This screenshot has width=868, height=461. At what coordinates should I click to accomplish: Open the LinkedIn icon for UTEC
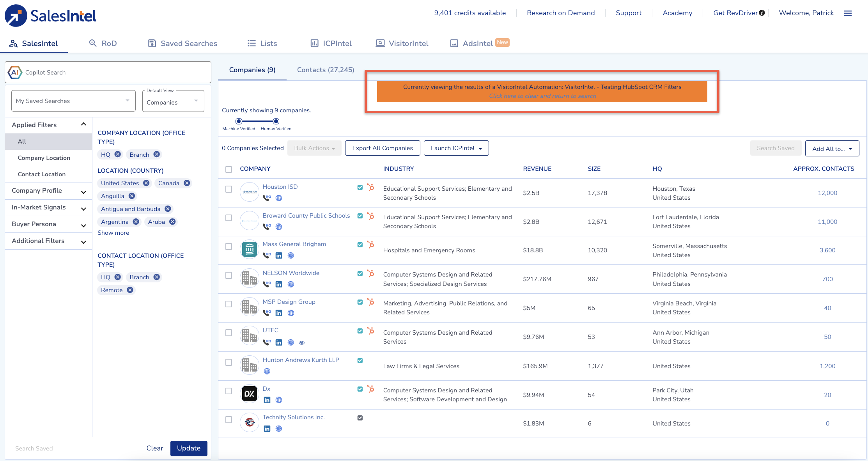279,342
